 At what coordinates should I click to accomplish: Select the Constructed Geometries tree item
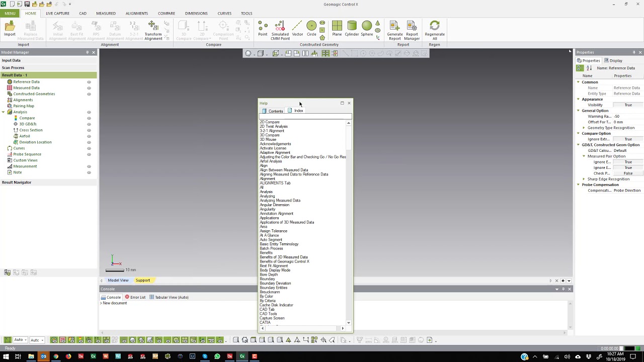tap(34, 94)
